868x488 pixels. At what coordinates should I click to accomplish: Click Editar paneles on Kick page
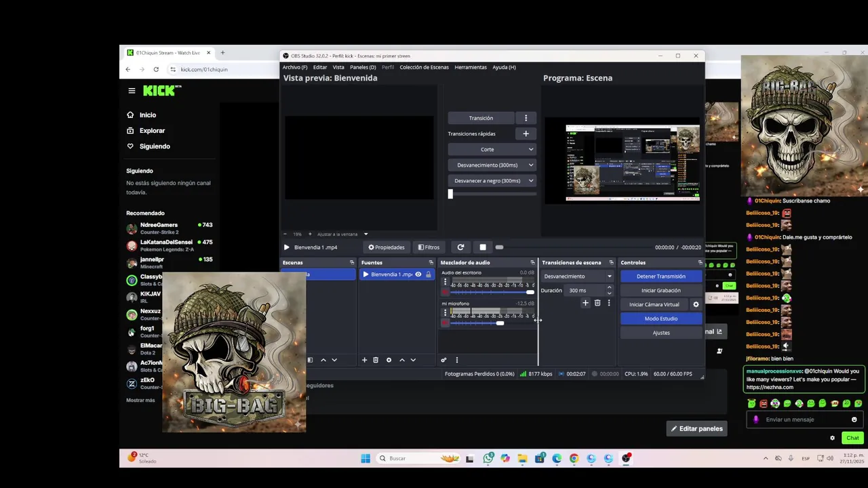coord(696,428)
